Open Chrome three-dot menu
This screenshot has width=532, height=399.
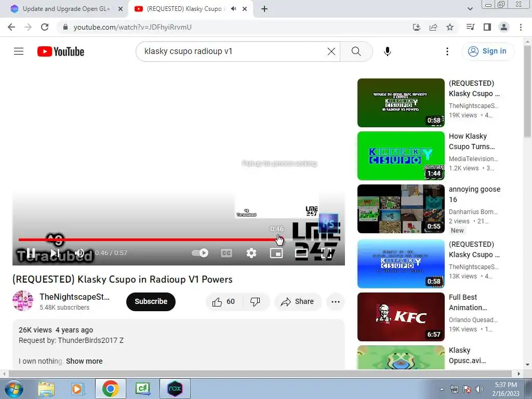tap(521, 27)
